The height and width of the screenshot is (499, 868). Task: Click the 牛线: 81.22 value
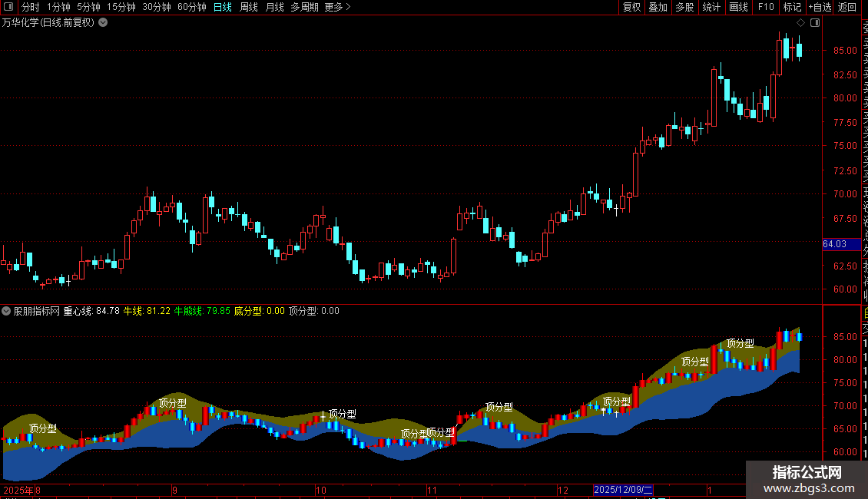pos(147,311)
